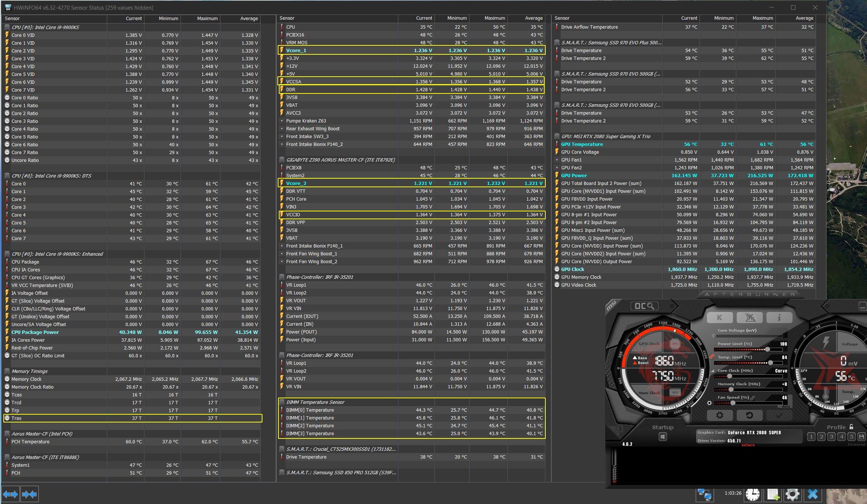Adjust the Temp. Limit slider handle
Screen dimensions: 867x504
[770, 363]
